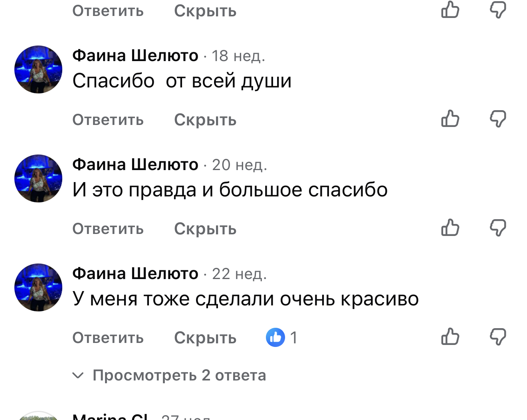Screen dimensions: 527x420
Task: Dislike the 'Спасибо от всей души' comment
Action: [x=498, y=119]
